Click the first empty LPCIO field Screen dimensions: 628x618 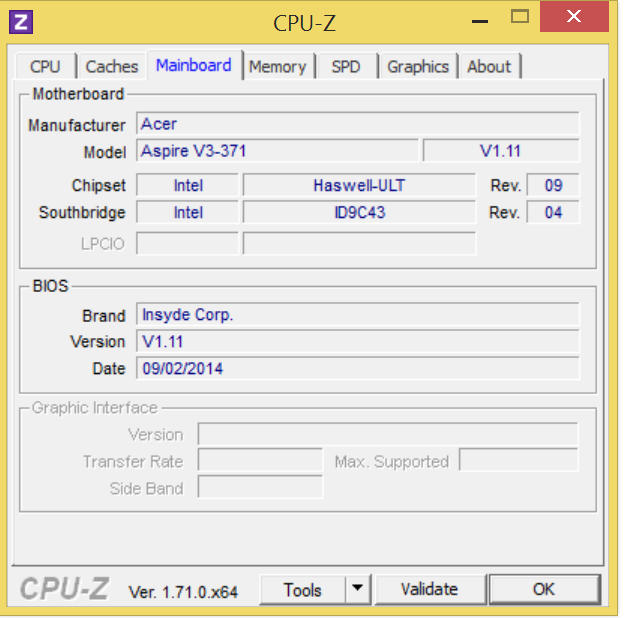[x=187, y=243]
